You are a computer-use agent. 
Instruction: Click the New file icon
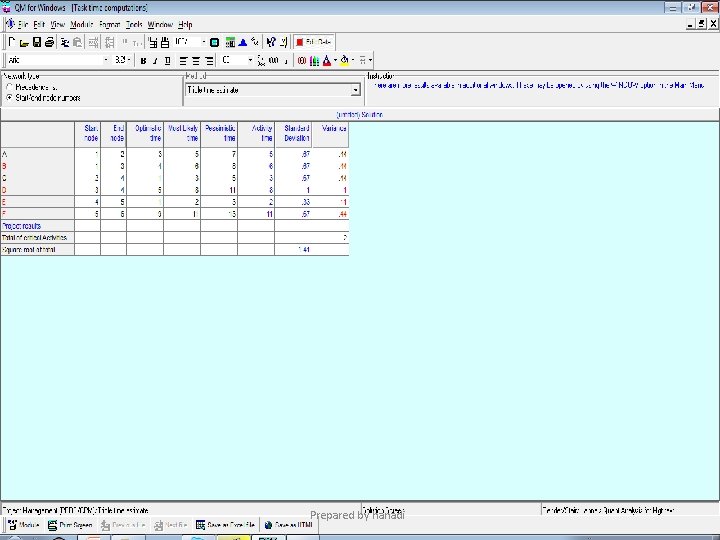(12, 42)
